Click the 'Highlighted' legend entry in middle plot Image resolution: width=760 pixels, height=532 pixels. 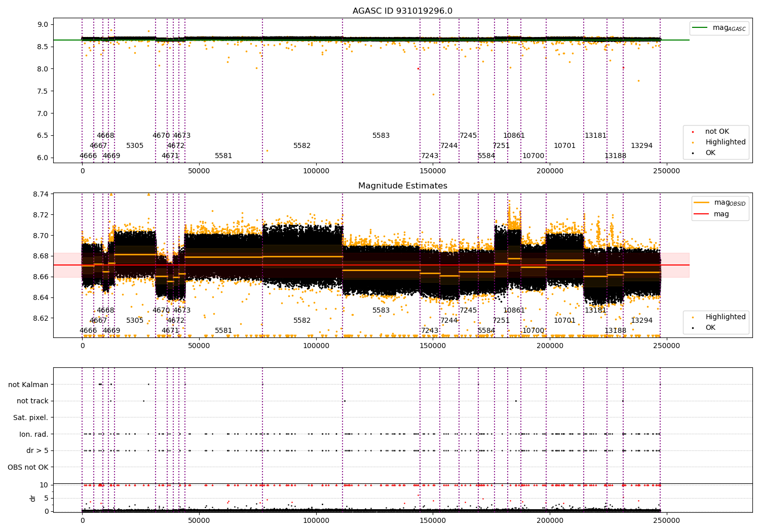point(719,317)
